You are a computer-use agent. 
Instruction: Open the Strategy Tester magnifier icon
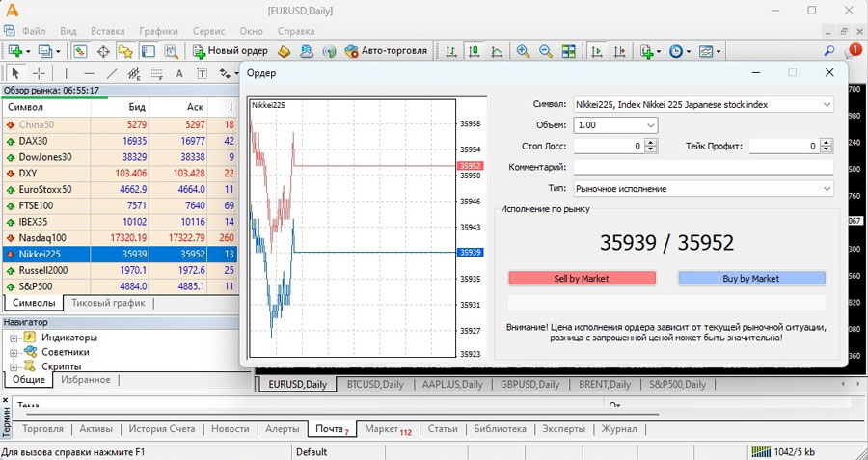coord(171,51)
